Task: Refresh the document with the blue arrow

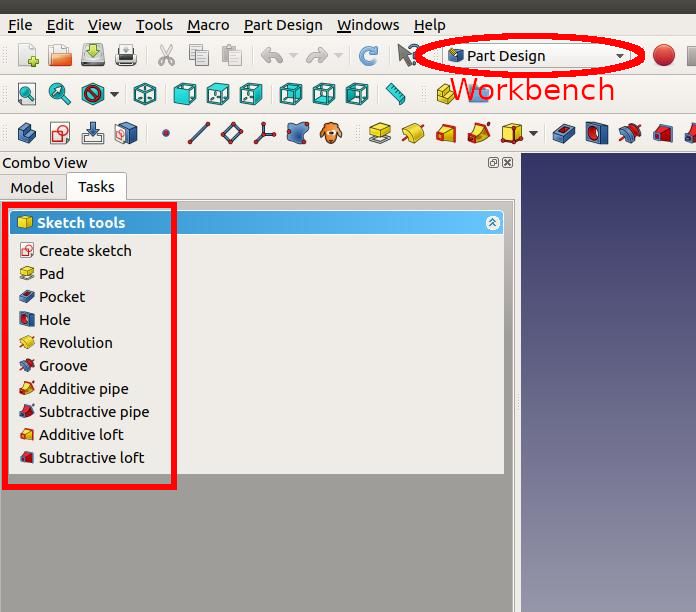Action: pos(368,56)
